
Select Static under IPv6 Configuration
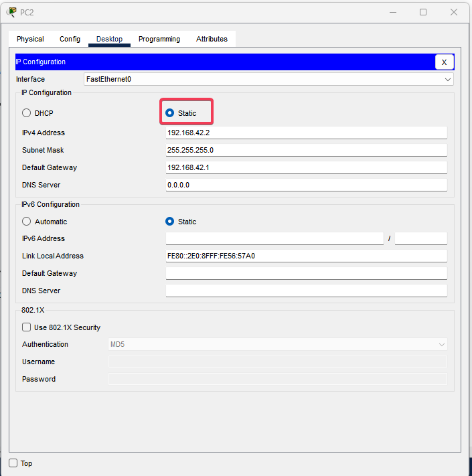tap(170, 222)
